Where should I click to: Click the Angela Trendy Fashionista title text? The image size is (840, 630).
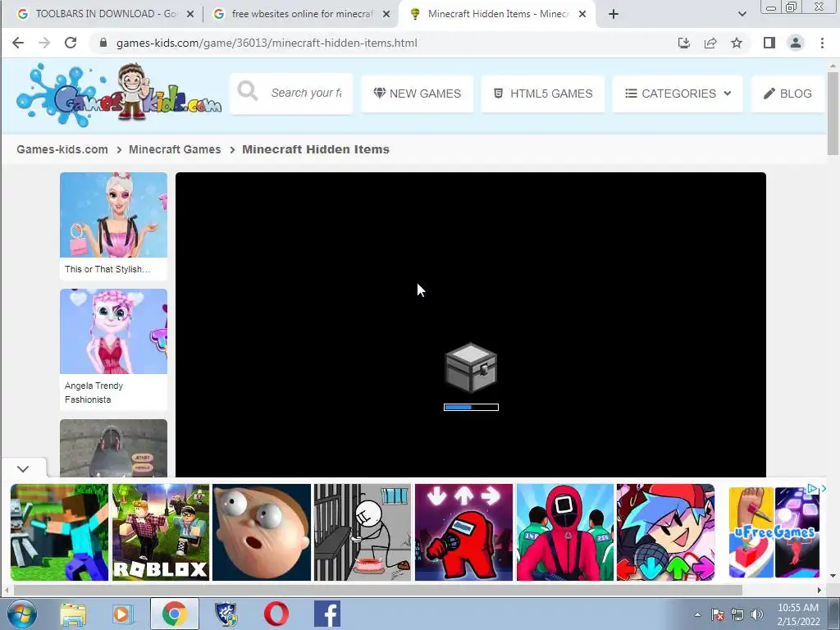click(94, 393)
